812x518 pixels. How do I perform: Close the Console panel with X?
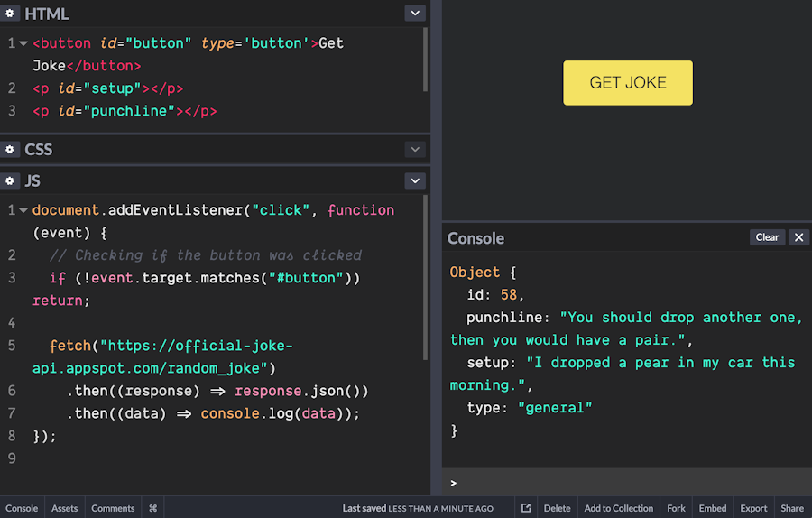(798, 237)
